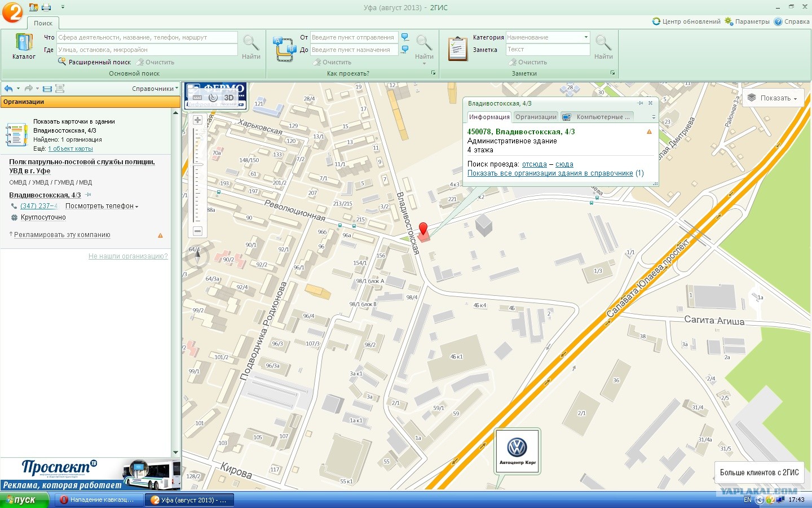Open the Volkswagen Автоцентр Керг map ad
This screenshot has height=508, width=812.
pyautogui.click(x=517, y=450)
